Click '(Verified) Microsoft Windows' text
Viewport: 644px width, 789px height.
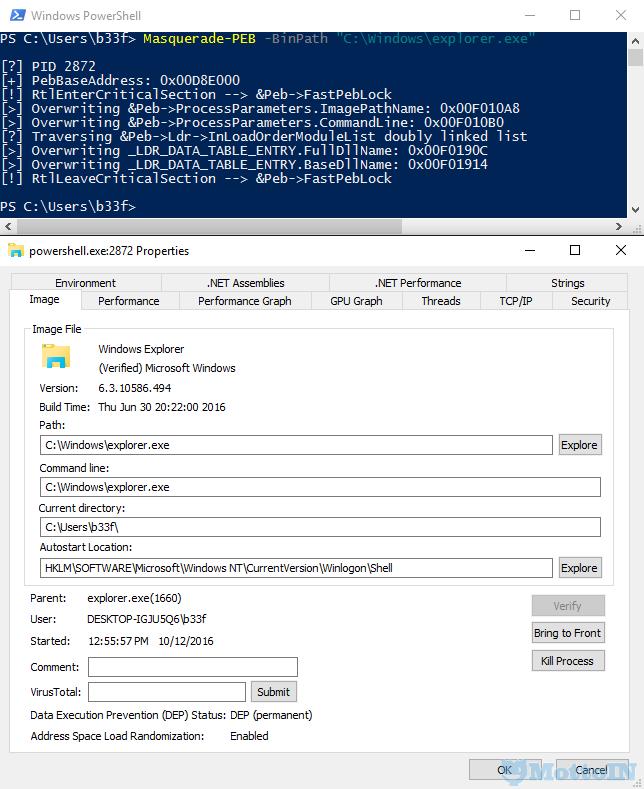click(167, 368)
